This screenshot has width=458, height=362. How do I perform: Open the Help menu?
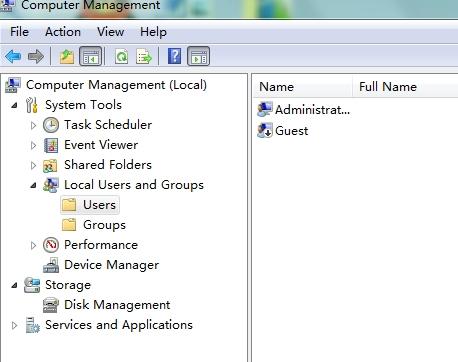[x=153, y=32]
